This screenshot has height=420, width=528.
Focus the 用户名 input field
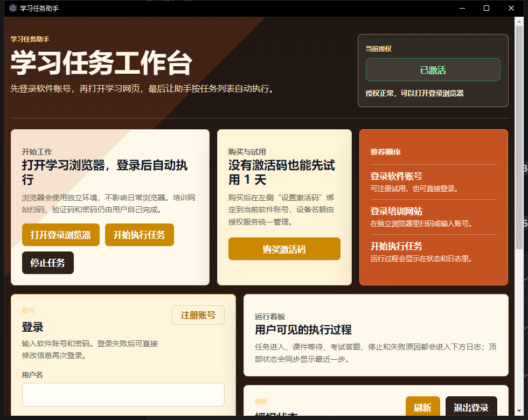(x=123, y=394)
